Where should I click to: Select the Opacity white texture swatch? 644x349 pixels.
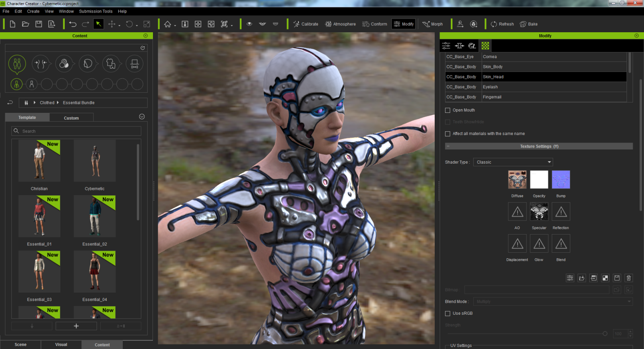click(539, 180)
